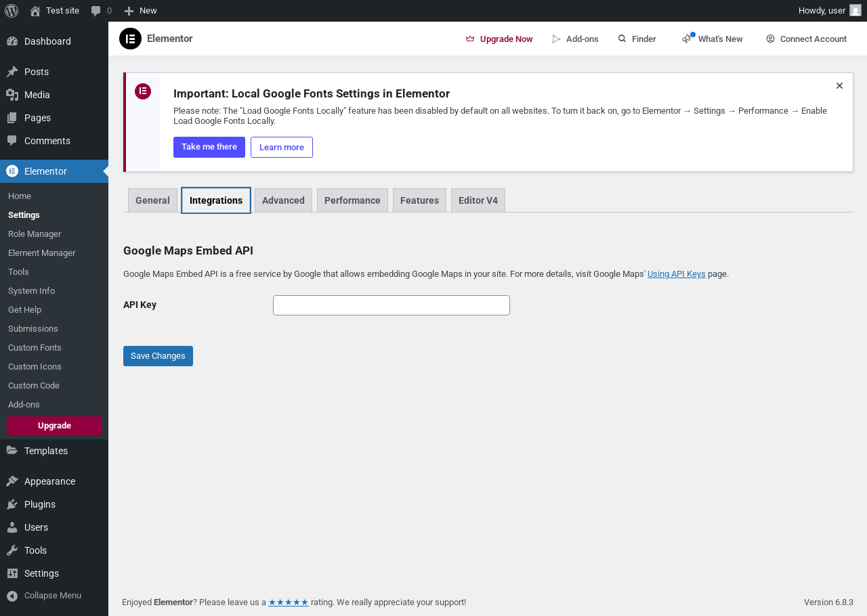Click the Version 6.8.3 footer text
867x616 pixels.
[828, 602]
